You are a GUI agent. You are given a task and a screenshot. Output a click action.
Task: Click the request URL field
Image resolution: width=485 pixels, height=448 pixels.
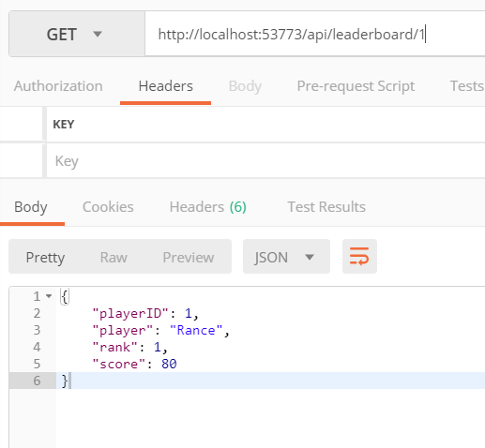[315, 34]
